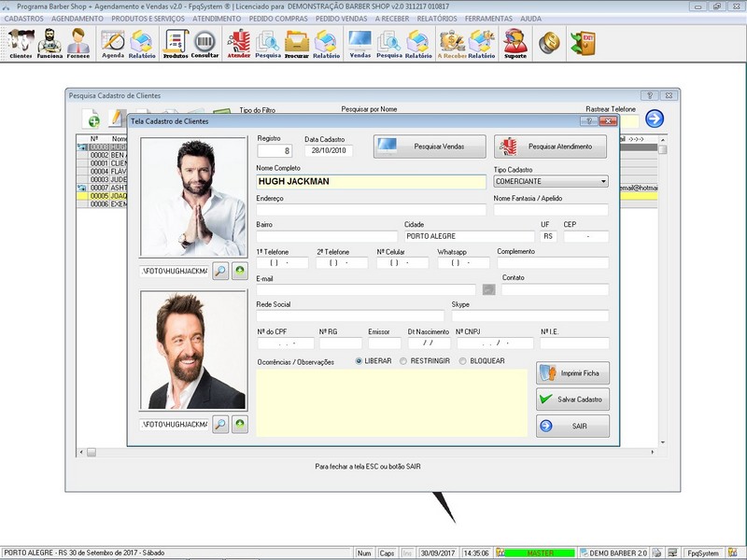Click the Pesquisar Vendas button
747x560 pixels.
pyautogui.click(x=430, y=147)
